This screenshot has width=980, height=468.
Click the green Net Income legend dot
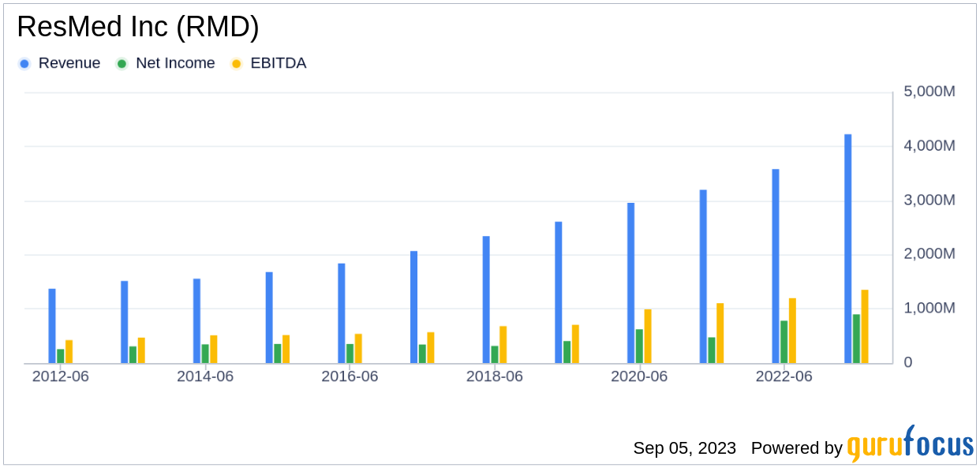(122, 64)
